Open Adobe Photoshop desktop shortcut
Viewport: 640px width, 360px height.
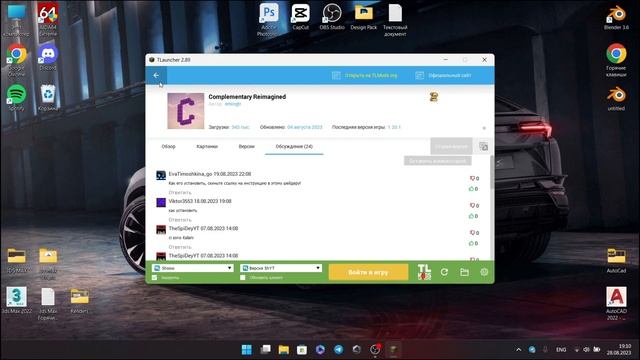pos(269,20)
